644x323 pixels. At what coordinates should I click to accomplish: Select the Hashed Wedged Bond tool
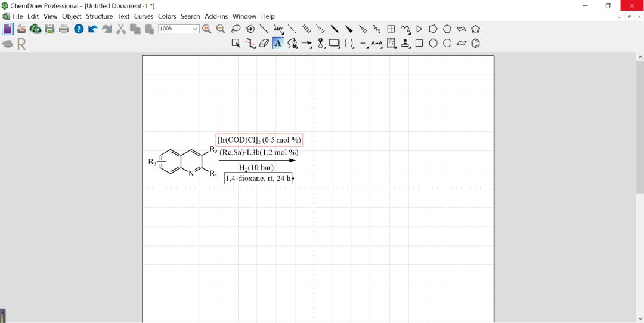(x=320, y=29)
